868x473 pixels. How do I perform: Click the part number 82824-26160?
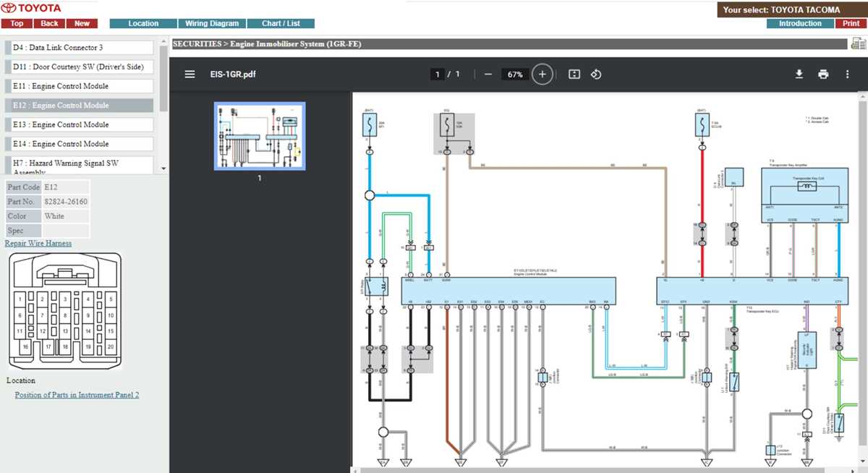(x=66, y=202)
